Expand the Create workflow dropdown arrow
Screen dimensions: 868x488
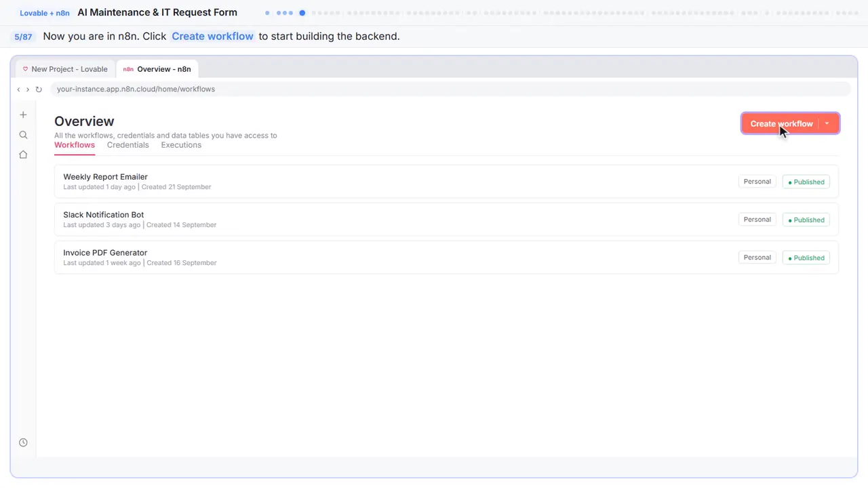pyautogui.click(x=827, y=123)
